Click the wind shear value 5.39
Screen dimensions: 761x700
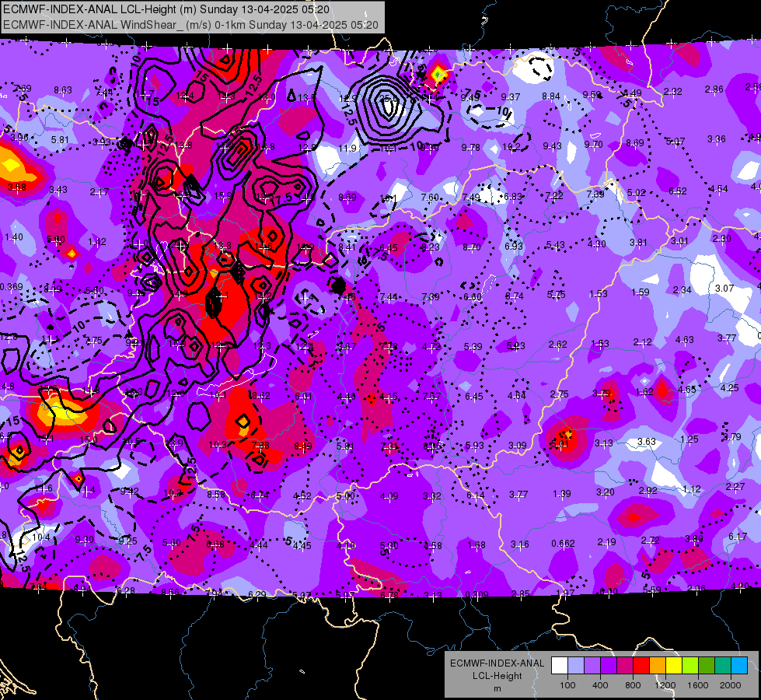[473, 346]
